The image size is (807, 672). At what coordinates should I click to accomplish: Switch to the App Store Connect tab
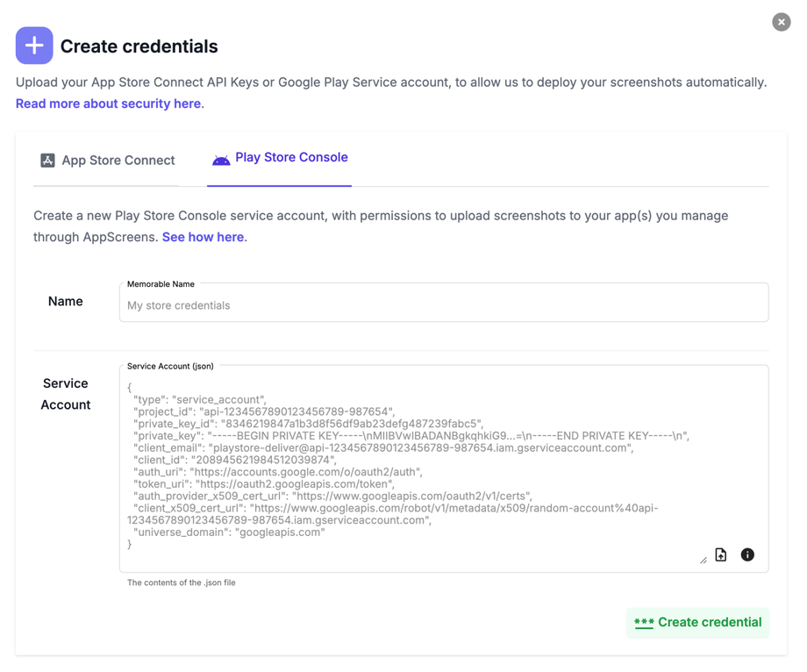[107, 161]
